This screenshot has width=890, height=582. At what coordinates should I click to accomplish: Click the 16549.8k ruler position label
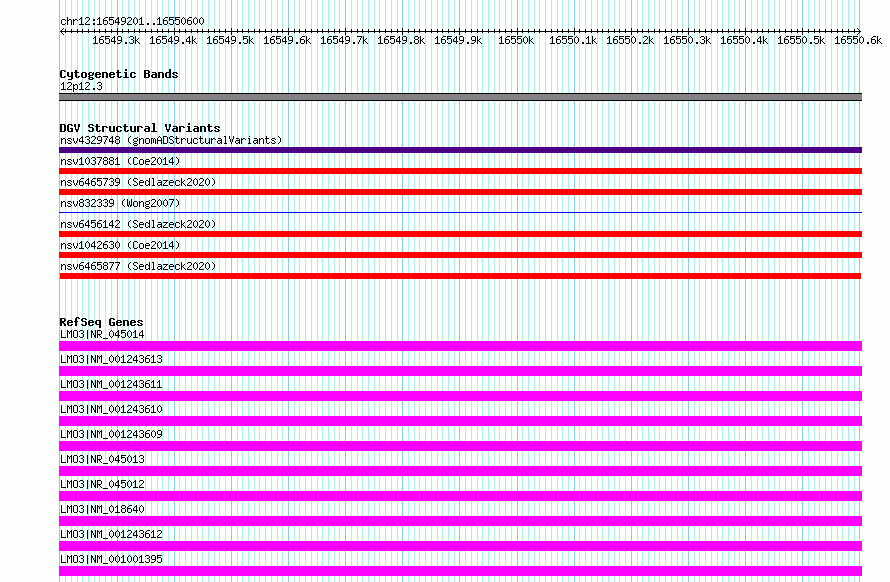401,40
